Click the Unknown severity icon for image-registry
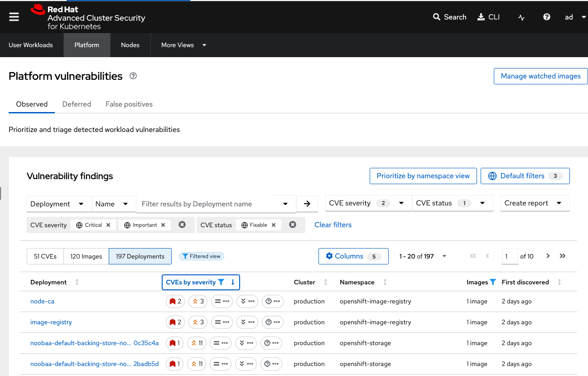This screenshot has width=588, height=376. (x=272, y=322)
